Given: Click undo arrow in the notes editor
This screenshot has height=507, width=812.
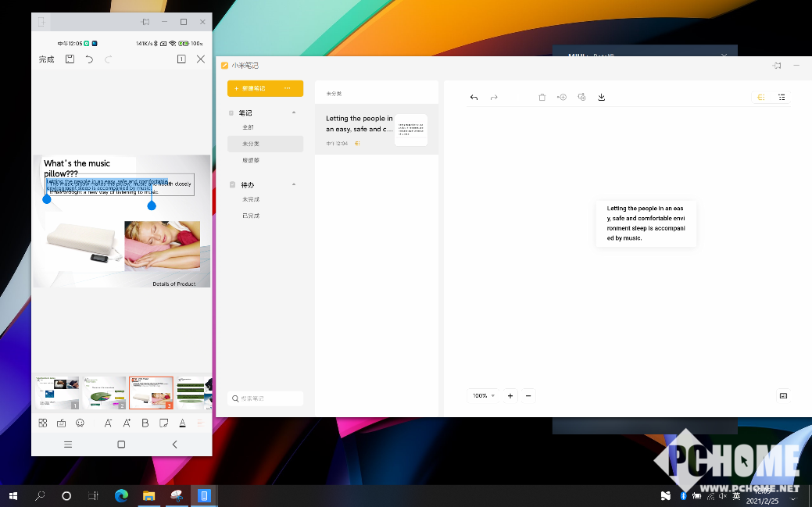Looking at the screenshot, I should (474, 98).
